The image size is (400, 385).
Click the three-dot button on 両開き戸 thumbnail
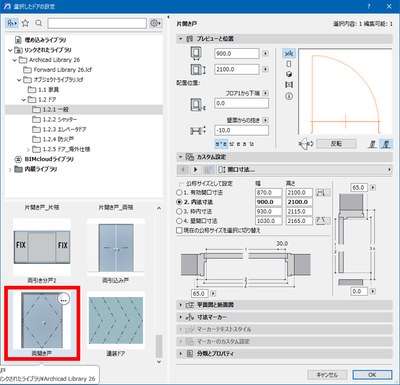(63, 299)
